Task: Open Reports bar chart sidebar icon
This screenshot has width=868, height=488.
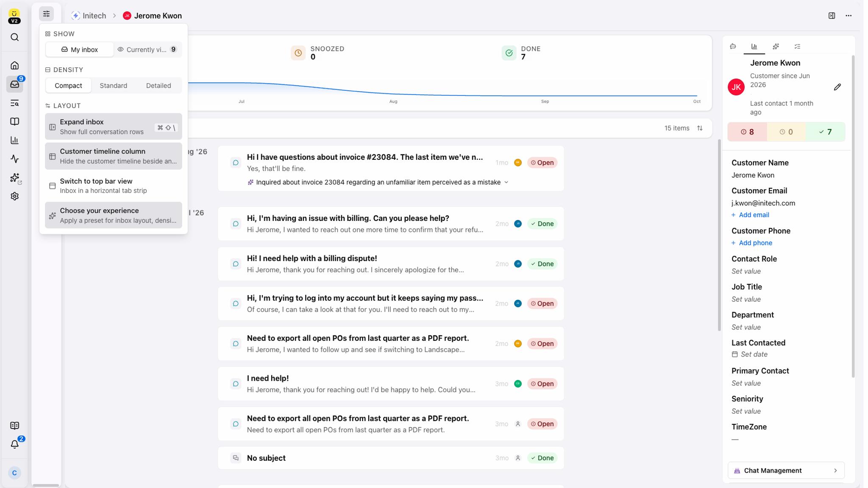Action: pos(14,140)
